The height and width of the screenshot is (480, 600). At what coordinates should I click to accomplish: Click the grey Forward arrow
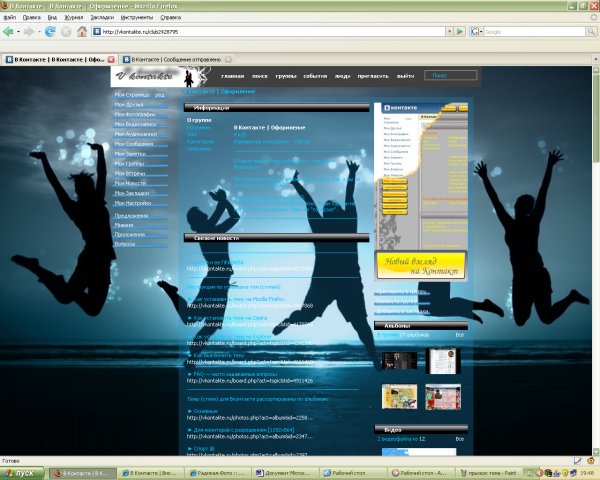click(x=29, y=32)
